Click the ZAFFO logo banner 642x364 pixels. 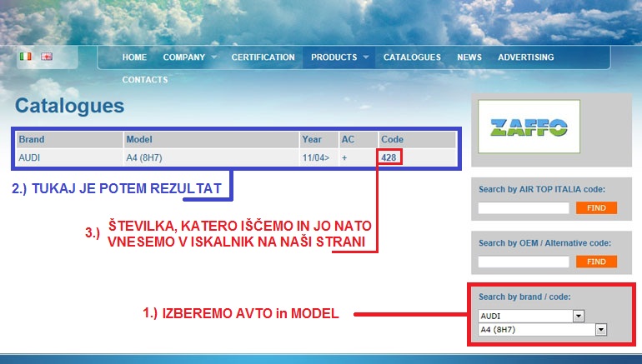(529, 127)
